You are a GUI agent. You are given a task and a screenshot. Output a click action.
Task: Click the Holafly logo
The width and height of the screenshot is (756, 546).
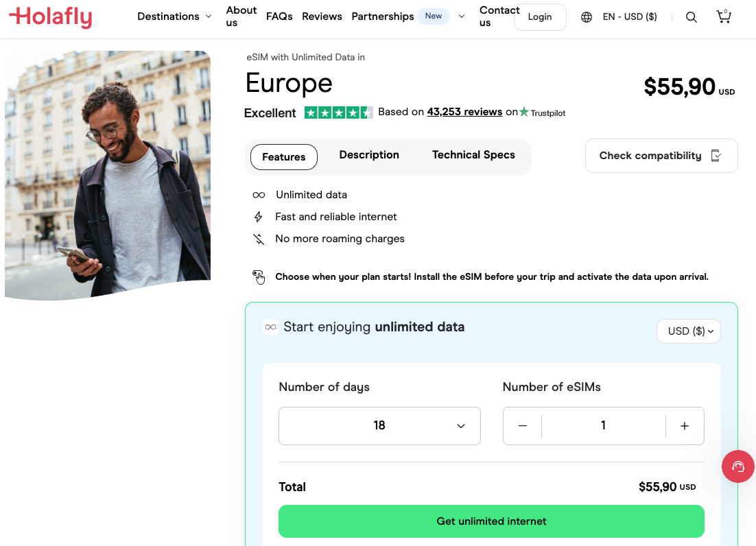[51, 16]
